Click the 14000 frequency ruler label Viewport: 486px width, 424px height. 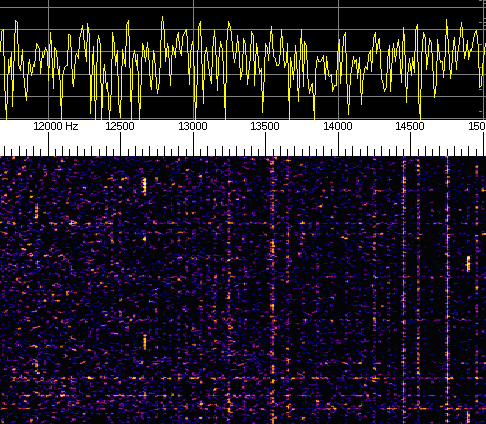point(338,126)
